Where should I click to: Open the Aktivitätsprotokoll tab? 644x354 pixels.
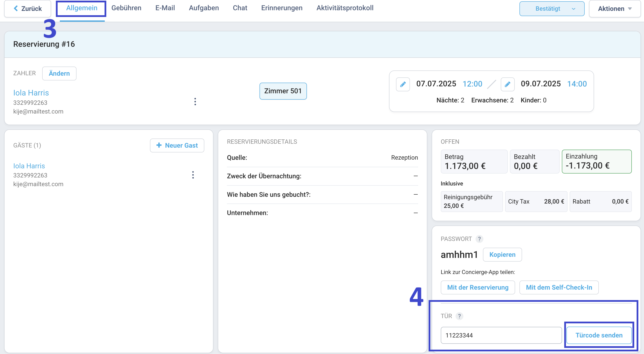[x=345, y=8]
